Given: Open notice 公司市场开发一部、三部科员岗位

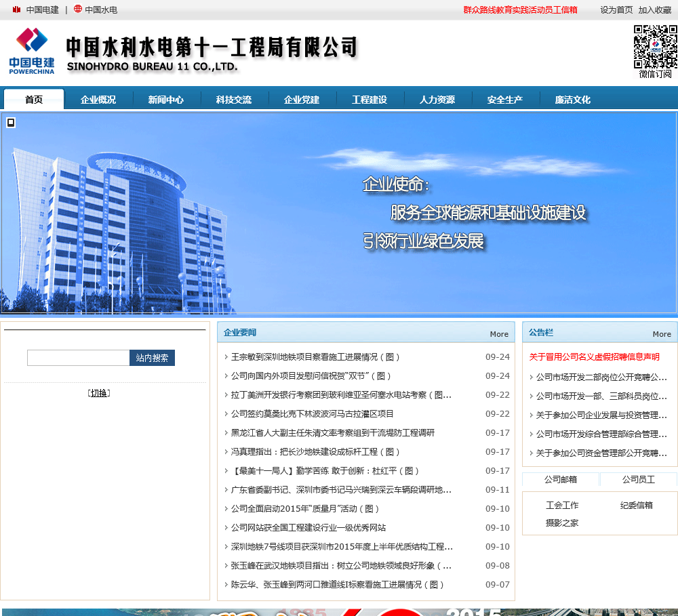Looking at the screenshot, I should pos(601,397).
